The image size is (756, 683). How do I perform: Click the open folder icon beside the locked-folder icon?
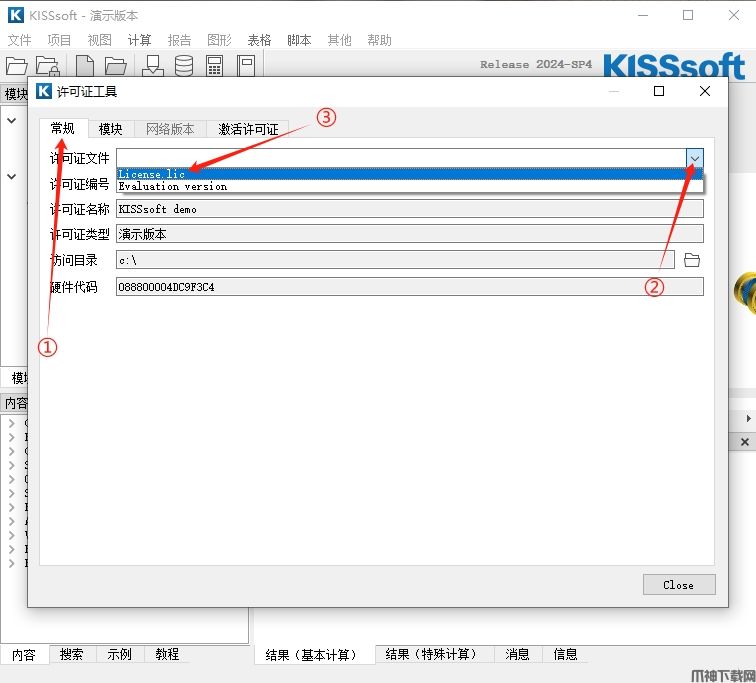pyautogui.click(x=16, y=66)
